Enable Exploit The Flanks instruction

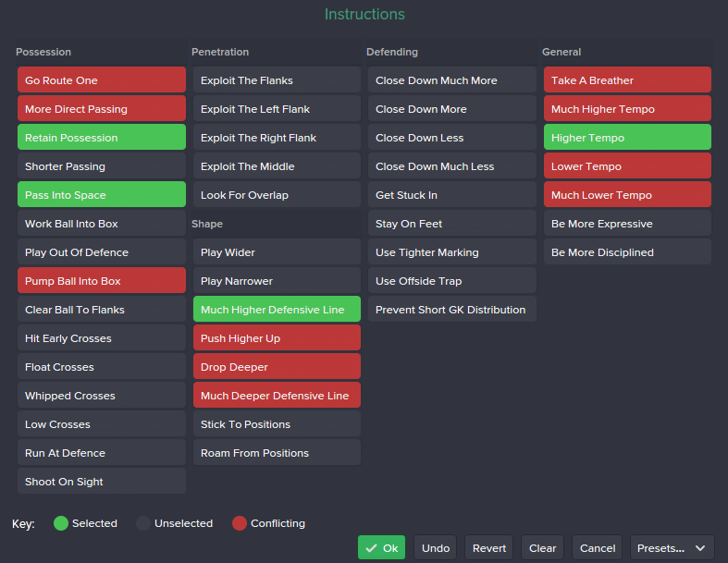(277, 80)
